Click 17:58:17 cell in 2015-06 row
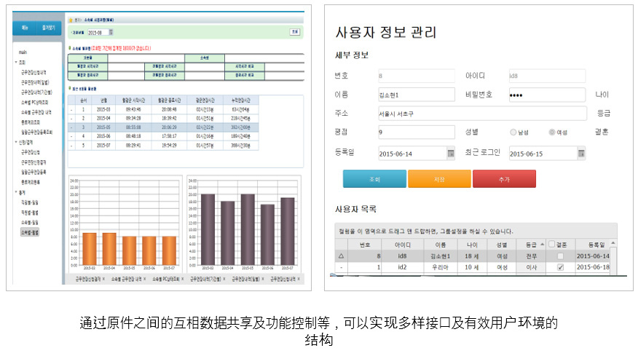Viewport: 638px width, 364px height. click(169, 136)
